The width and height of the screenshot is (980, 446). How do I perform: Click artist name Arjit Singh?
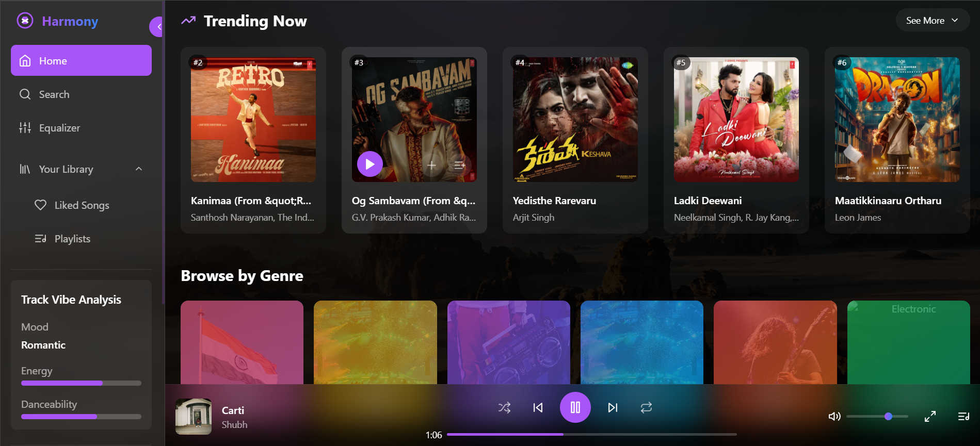click(534, 218)
